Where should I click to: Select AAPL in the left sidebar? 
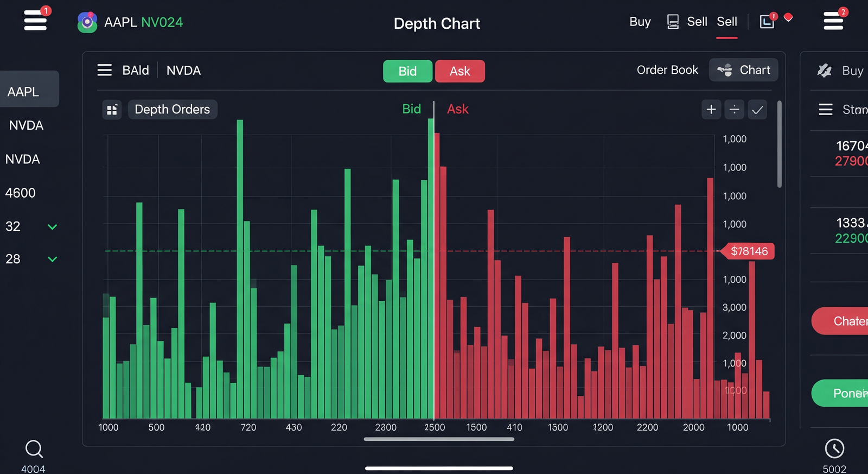pos(29,89)
